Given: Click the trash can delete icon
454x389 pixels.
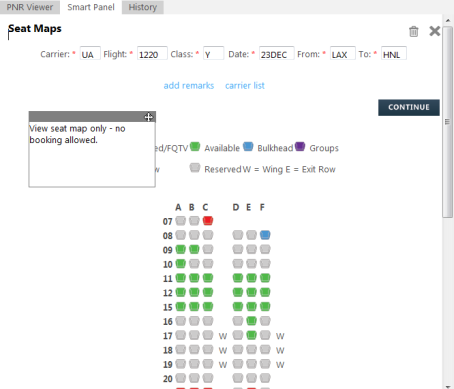Looking at the screenshot, I should coord(414,32).
